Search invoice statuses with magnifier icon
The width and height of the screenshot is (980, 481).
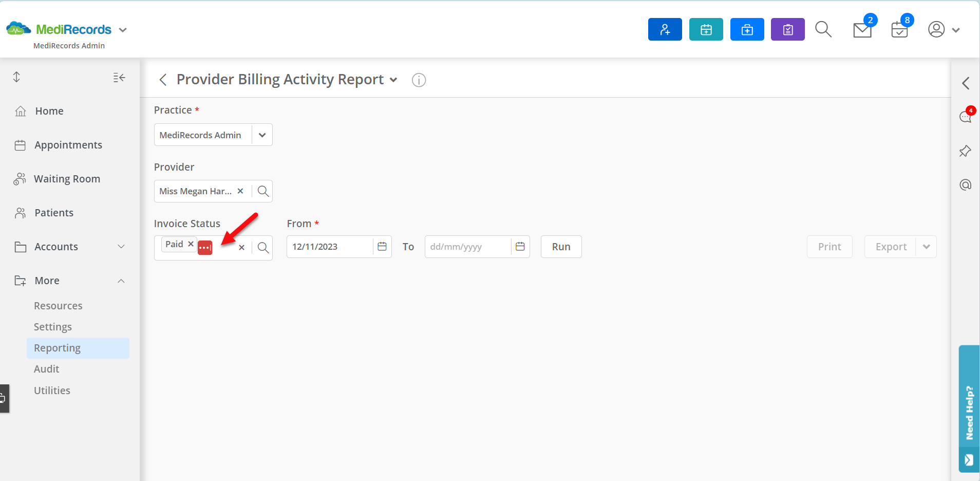pyautogui.click(x=263, y=248)
